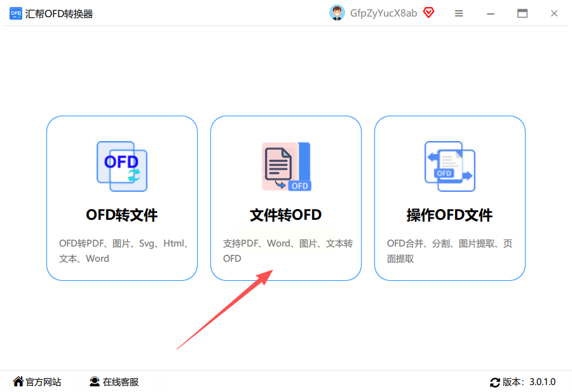This screenshot has width=572, height=392.
Task: Minimize the converter window
Action: coord(491,14)
